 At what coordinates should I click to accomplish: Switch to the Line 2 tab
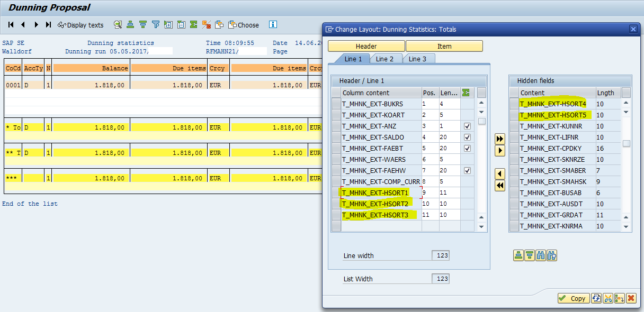[385, 59]
